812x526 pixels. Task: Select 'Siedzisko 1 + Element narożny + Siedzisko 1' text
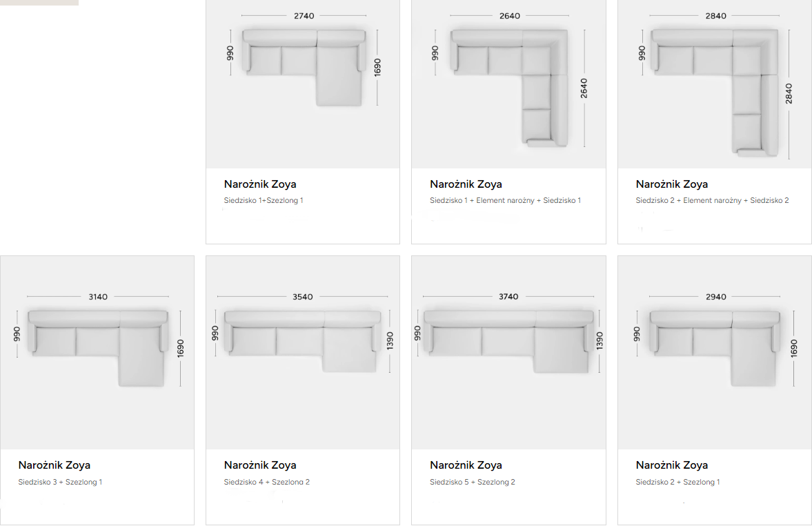pyautogui.click(x=505, y=201)
